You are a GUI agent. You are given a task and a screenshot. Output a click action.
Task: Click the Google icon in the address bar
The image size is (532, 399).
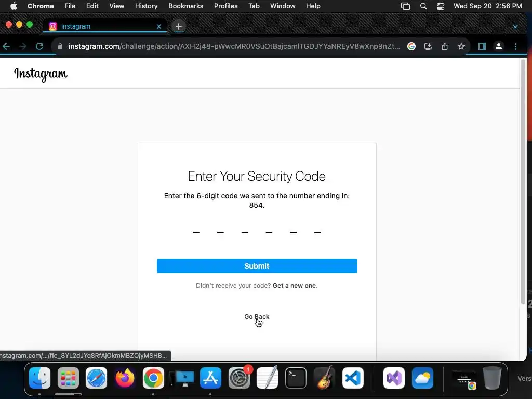pos(411,46)
